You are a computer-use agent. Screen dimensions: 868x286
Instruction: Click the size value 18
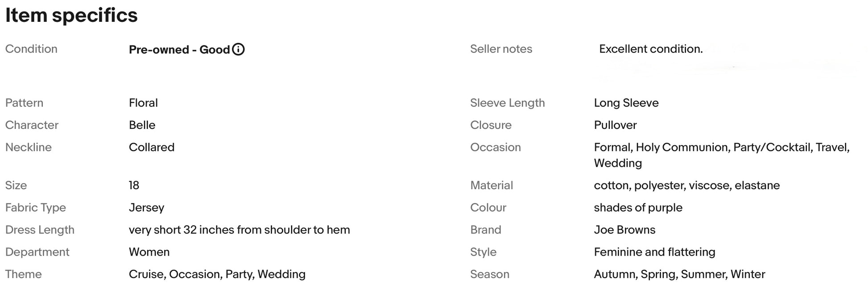point(134,186)
